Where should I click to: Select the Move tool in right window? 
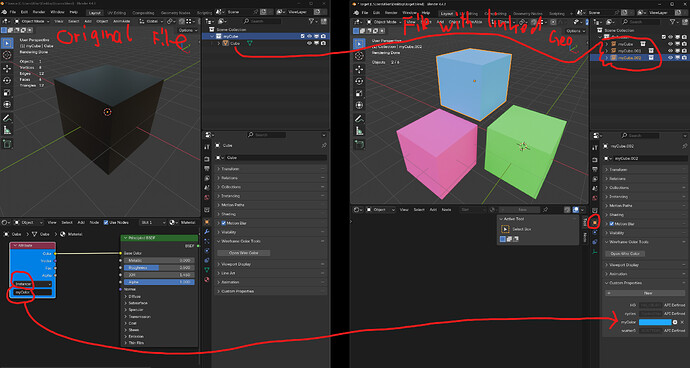click(x=360, y=69)
